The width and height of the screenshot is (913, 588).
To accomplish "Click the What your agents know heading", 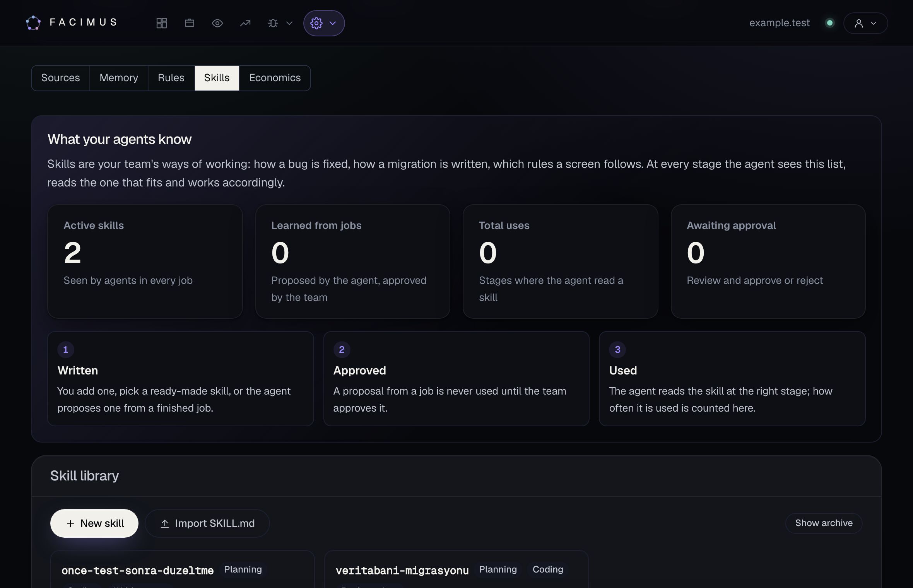I will [x=120, y=139].
